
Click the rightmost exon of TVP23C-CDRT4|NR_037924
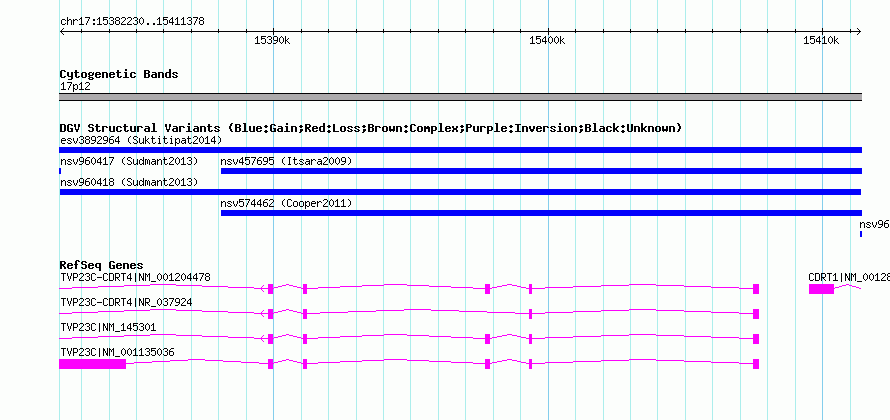(x=756, y=314)
